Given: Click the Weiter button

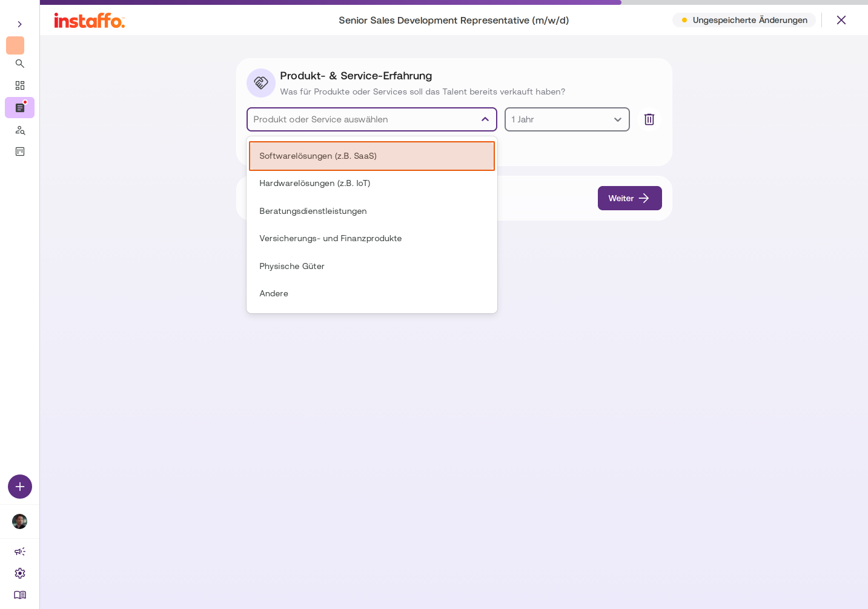Looking at the screenshot, I should pyautogui.click(x=630, y=198).
